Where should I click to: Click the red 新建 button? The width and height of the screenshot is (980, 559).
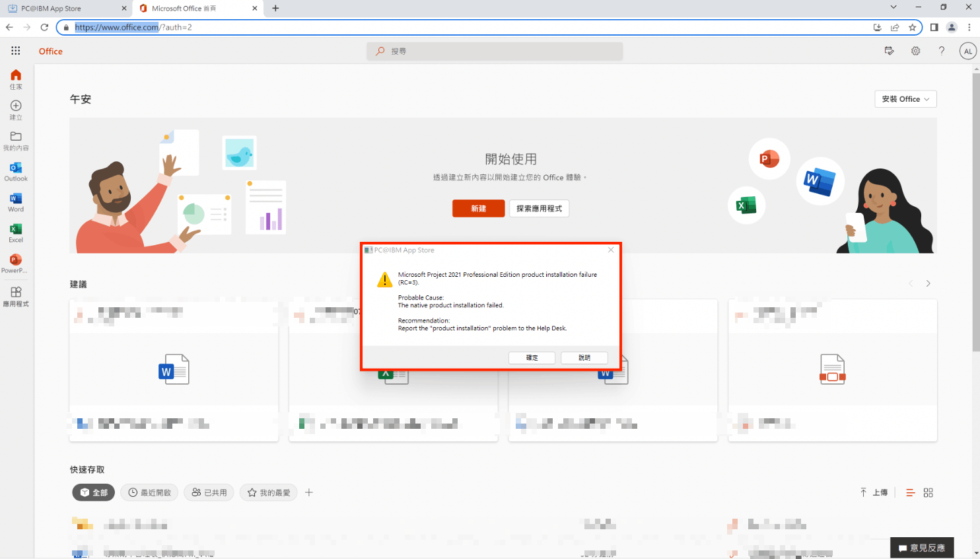(x=479, y=208)
